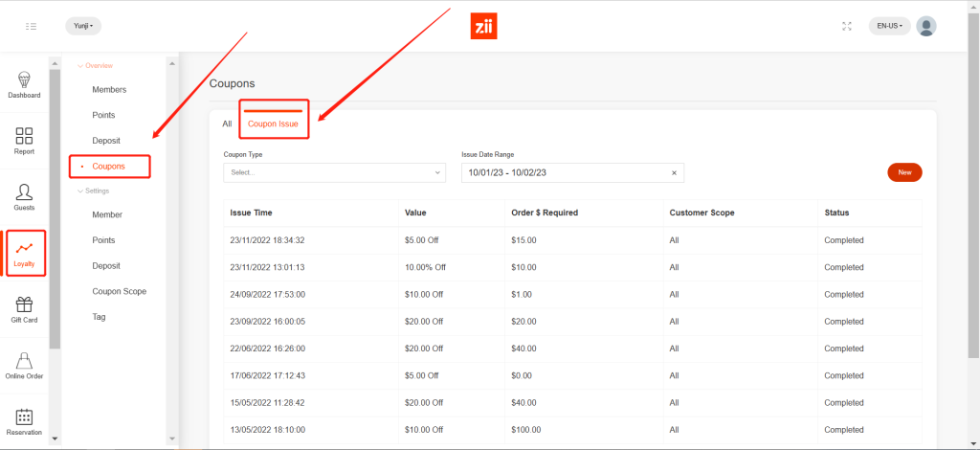The image size is (980, 450).
Task: Open the EN-US language dropdown
Action: (x=890, y=26)
